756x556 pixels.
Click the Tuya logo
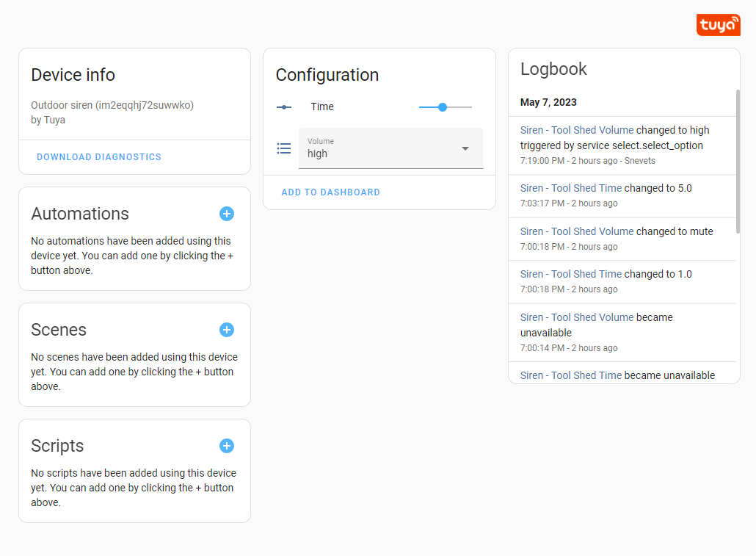click(x=718, y=24)
